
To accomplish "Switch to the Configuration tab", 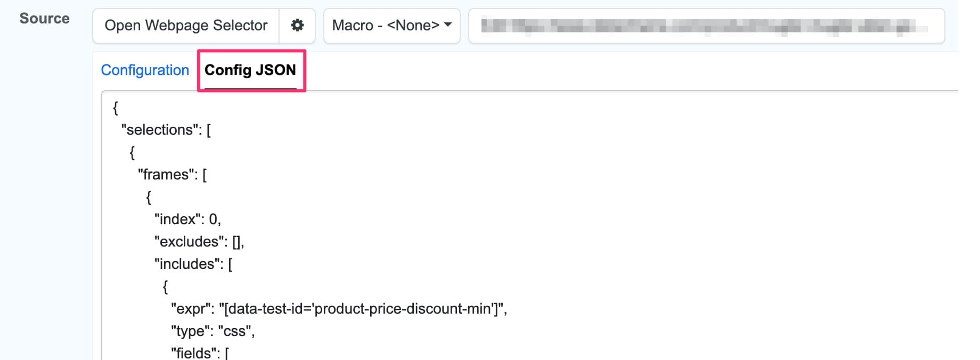I will click(145, 70).
